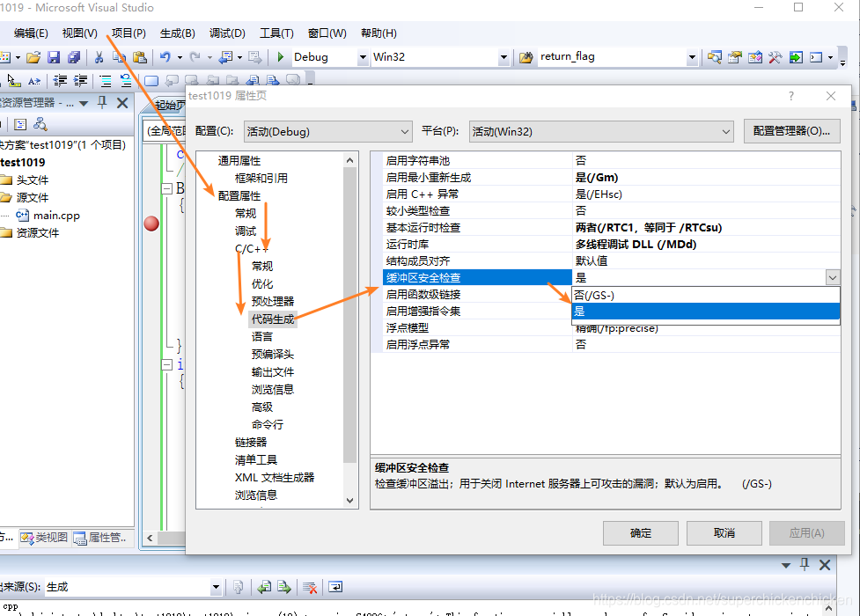The width and height of the screenshot is (860, 616).
Task: Select 否(/GS-) option in dropdown list
Action: 706,295
